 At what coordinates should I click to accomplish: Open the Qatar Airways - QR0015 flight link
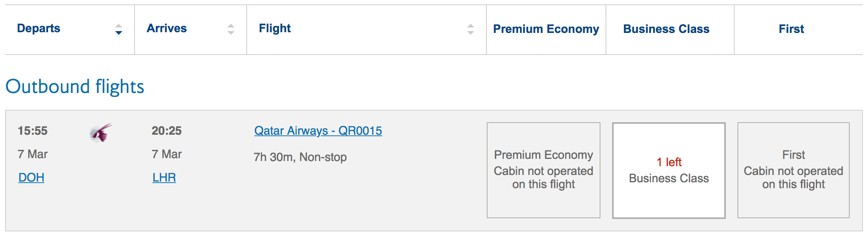click(318, 131)
